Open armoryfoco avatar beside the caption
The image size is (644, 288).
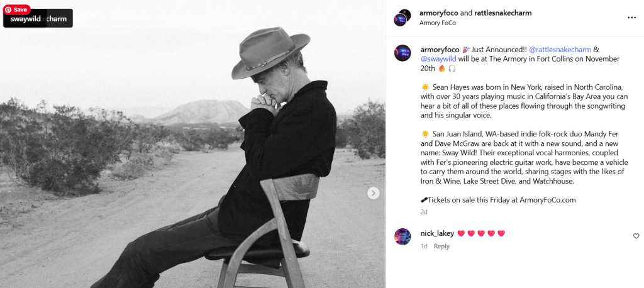[x=402, y=53]
